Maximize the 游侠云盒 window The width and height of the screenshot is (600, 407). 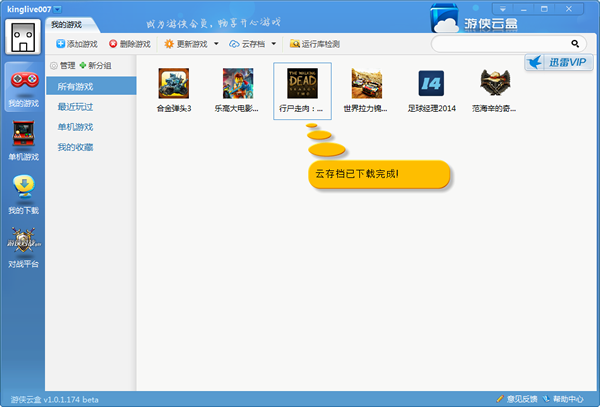pyautogui.click(x=544, y=9)
